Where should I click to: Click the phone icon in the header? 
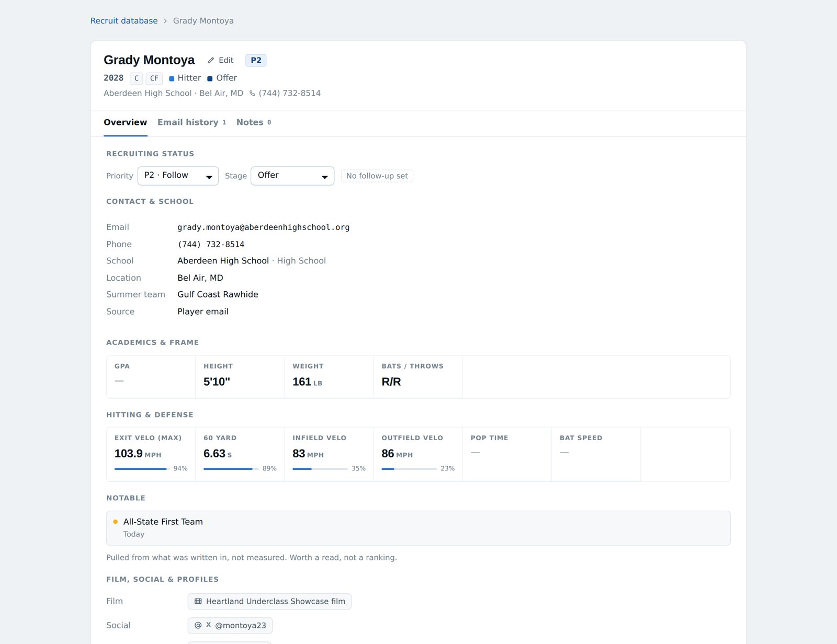252,94
